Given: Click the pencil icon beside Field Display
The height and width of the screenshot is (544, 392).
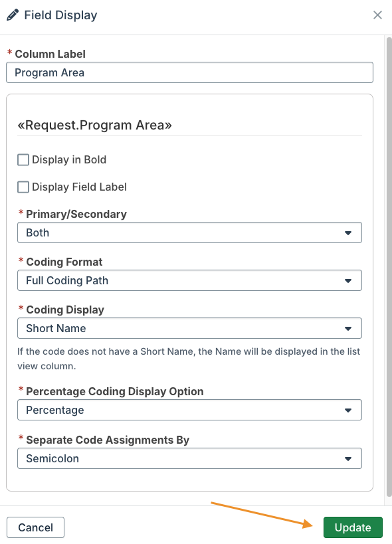Looking at the screenshot, I should 13,15.
